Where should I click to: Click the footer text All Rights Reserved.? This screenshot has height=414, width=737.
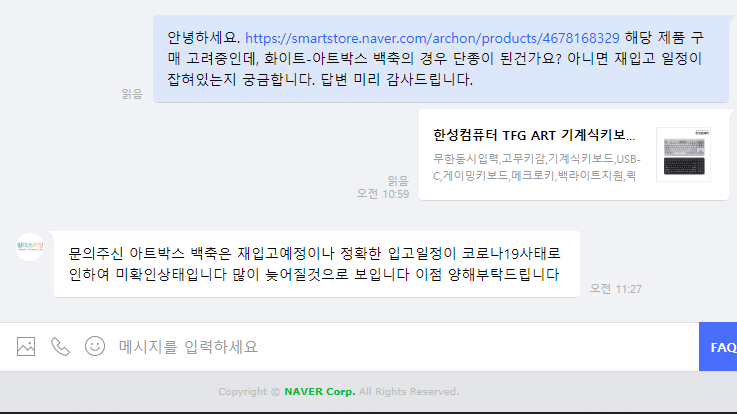point(409,391)
